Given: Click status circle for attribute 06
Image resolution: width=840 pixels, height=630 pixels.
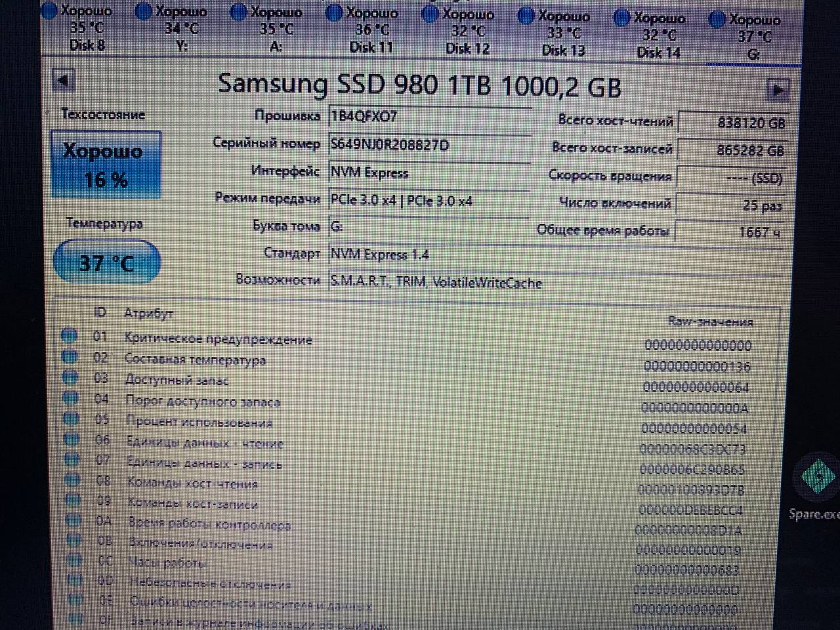Looking at the screenshot, I should pyautogui.click(x=72, y=438).
